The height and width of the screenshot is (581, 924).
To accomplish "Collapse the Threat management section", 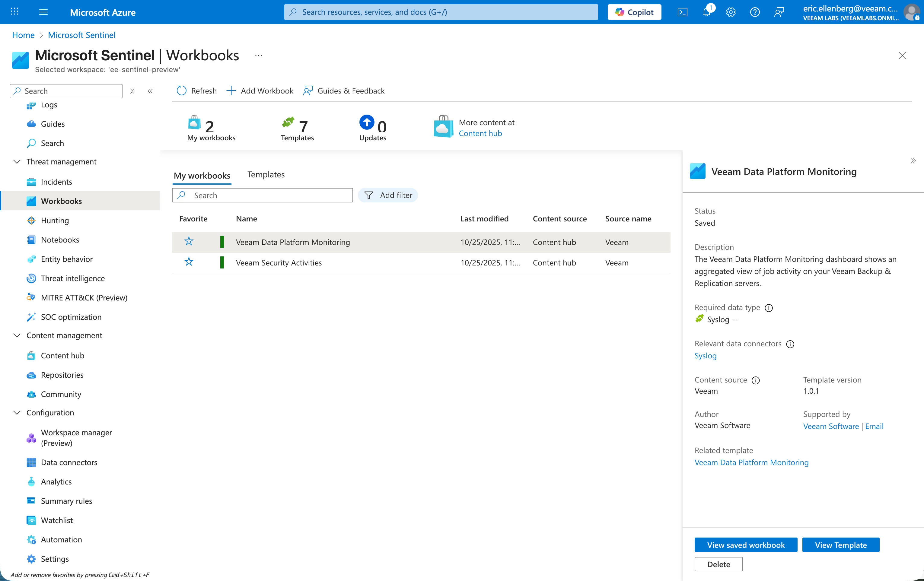I will click(x=17, y=161).
